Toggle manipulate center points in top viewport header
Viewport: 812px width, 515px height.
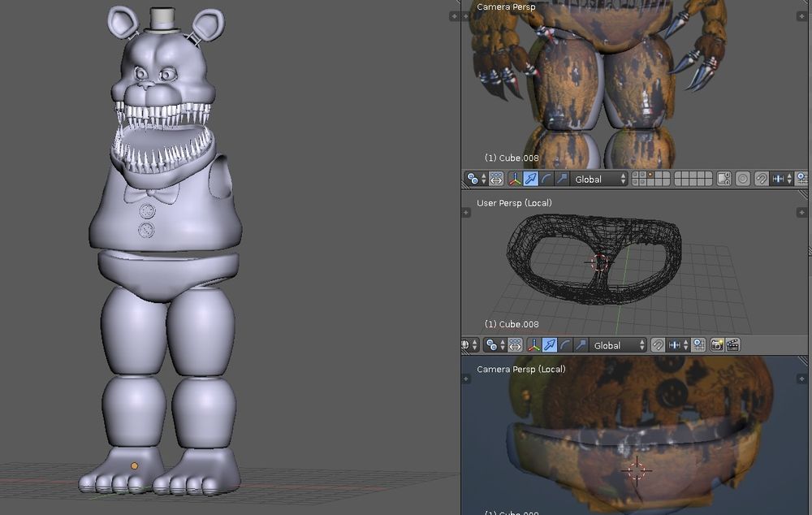pyautogui.click(x=496, y=179)
